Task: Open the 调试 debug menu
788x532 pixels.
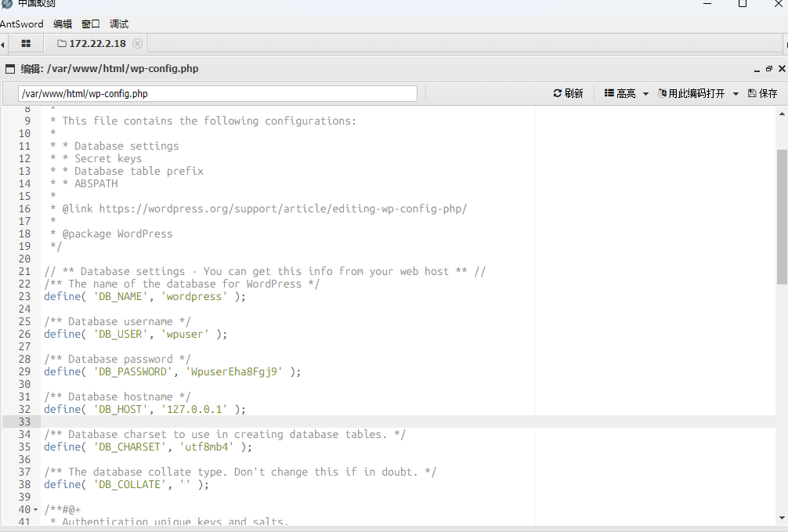Action: click(119, 24)
